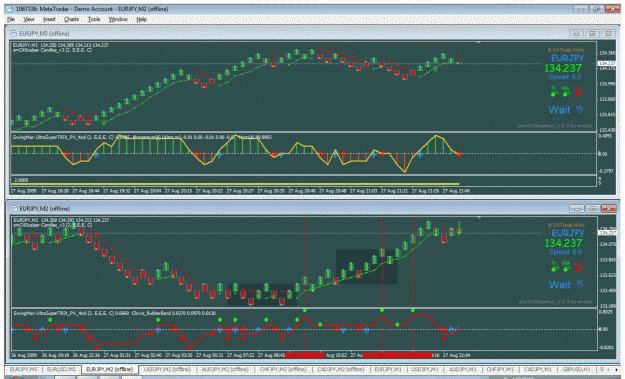Click the chart shift triangle atop lower chart
This screenshot has width=625, height=379.
tap(479, 218)
